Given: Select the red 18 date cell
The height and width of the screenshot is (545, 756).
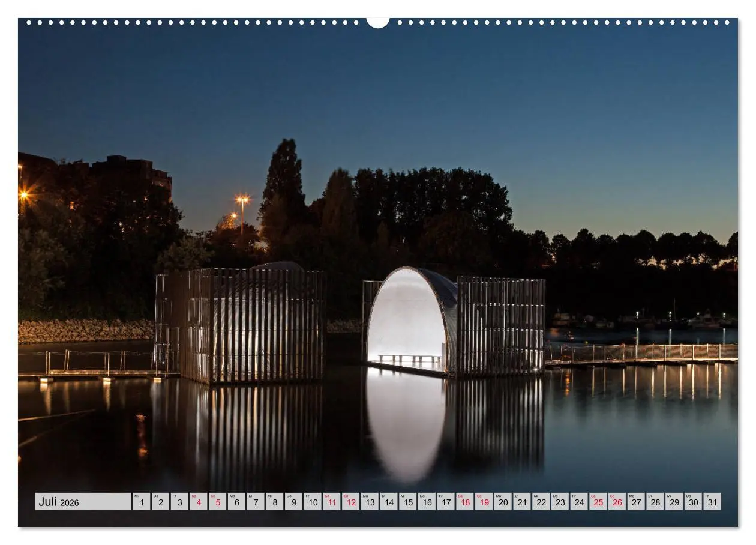Looking at the screenshot, I should (464, 502).
